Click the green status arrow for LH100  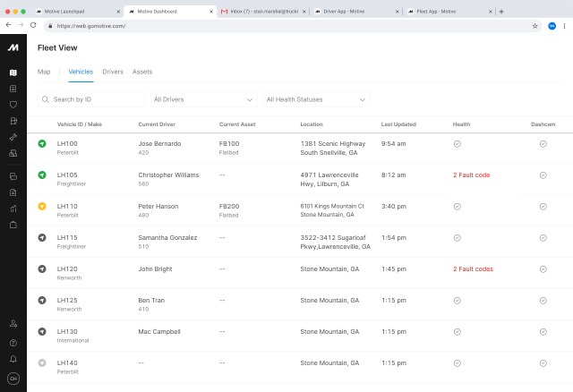coord(42,143)
